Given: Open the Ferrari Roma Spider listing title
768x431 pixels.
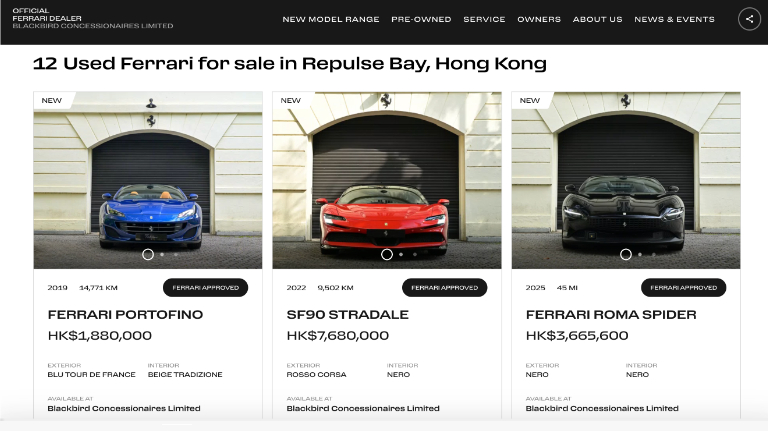Looking at the screenshot, I should (x=611, y=314).
